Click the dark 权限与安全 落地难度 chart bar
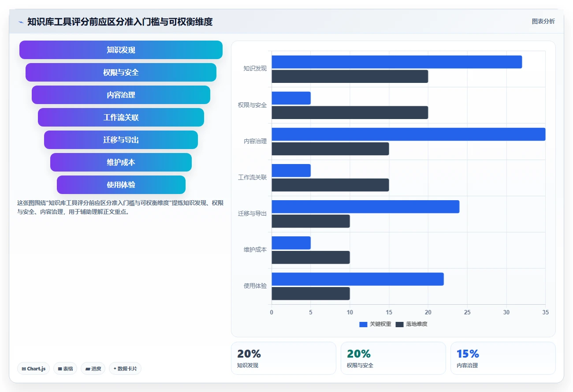Image resolution: width=573 pixels, height=392 pixels. 350,112
